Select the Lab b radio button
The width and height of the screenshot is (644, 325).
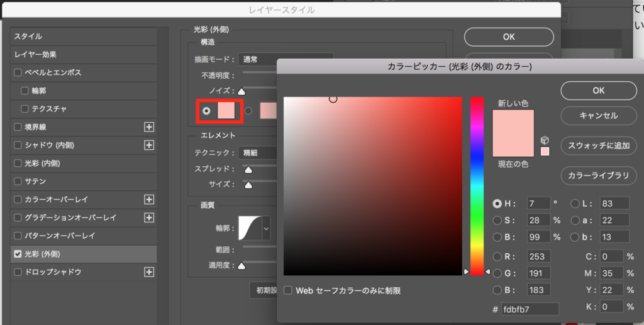tap(575, 237)
